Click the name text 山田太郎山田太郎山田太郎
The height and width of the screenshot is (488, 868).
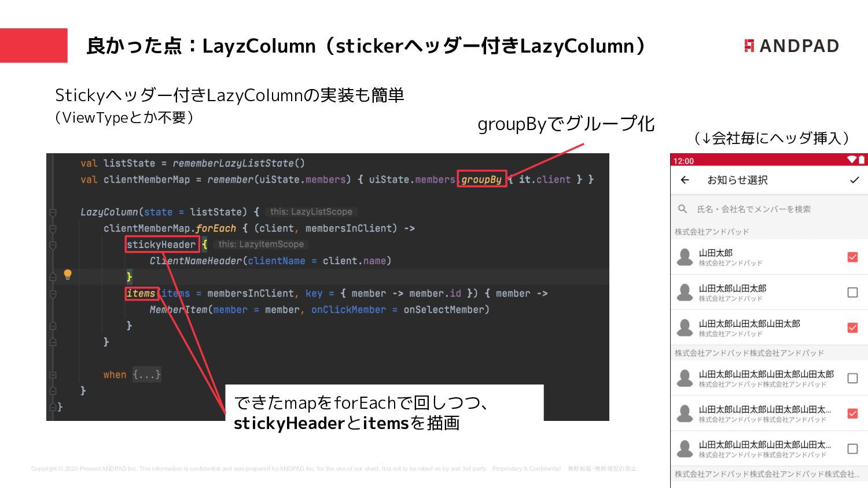coord(749,324)
